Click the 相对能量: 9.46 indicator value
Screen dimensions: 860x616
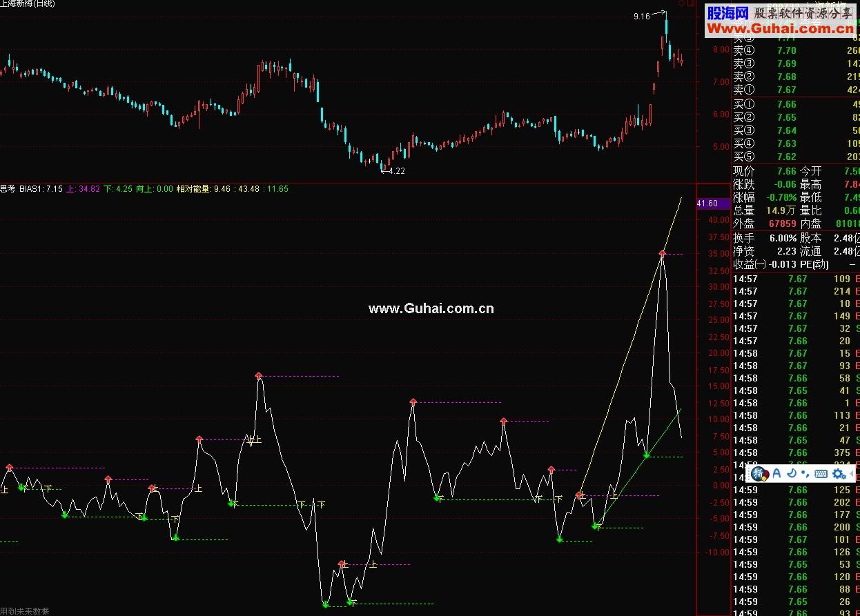[x=203, y=188]
